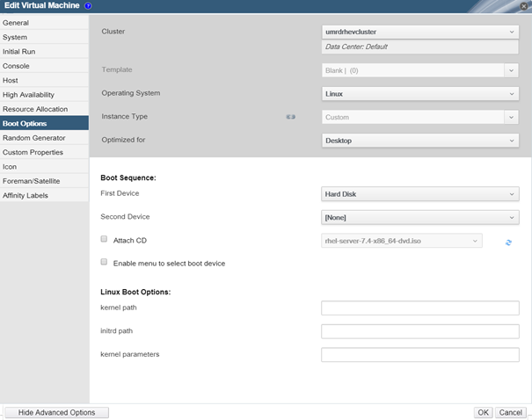
Task: Click the Boot Sequence heading
Action: (x=128, y=178)
